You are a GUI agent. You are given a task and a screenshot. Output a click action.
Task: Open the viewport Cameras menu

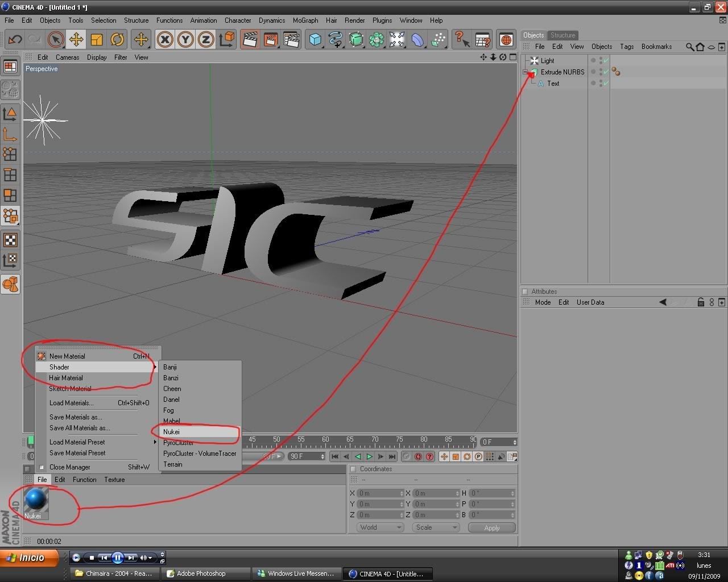click(67, 57)
